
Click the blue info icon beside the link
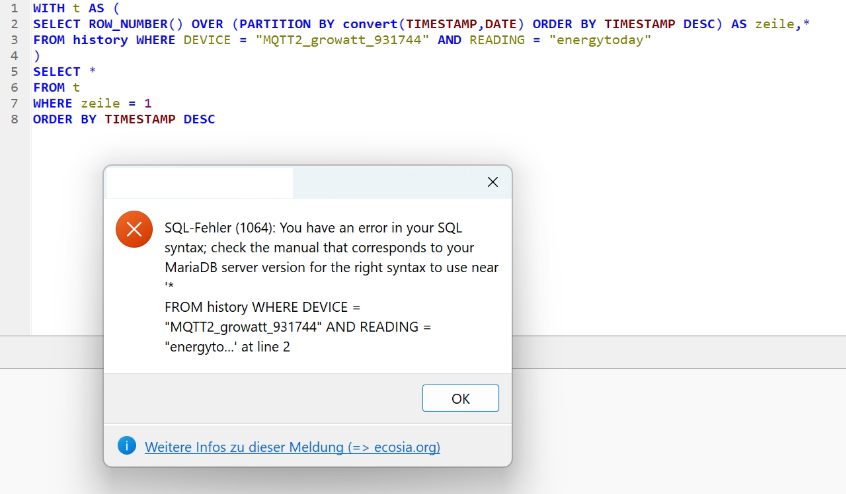127,445
